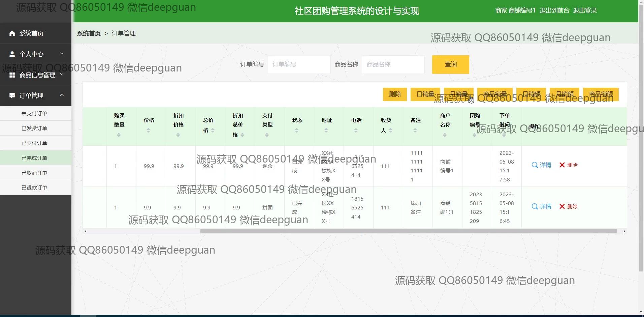Click the grid icon for 商品信息管理
The height and width of the screenshot is (317, 644).
point(12,75)
